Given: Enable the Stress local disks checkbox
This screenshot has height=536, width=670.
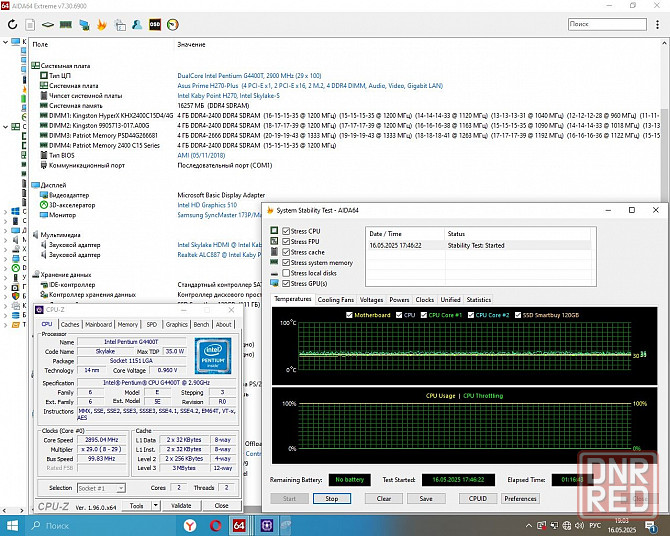Looking at the screenshot, I should coord(286,273).
